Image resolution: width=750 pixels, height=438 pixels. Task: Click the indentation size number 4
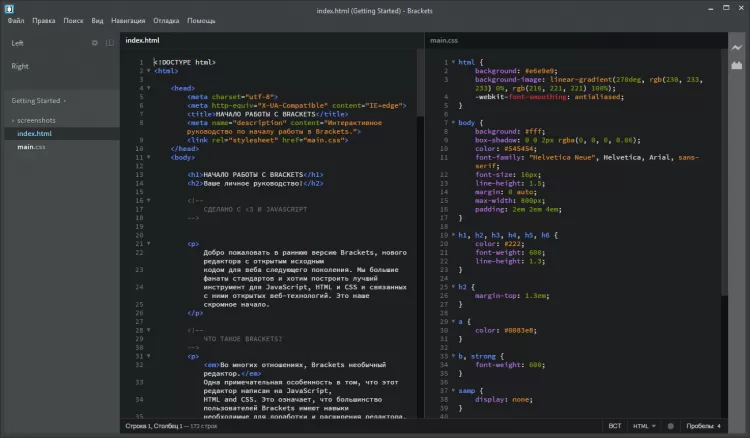coord(718,427)
